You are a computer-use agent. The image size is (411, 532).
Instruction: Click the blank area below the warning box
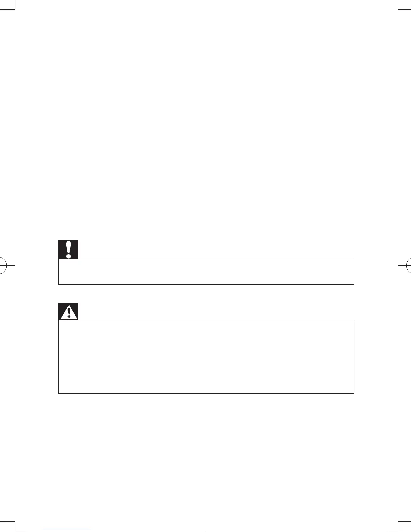point(206,453)
